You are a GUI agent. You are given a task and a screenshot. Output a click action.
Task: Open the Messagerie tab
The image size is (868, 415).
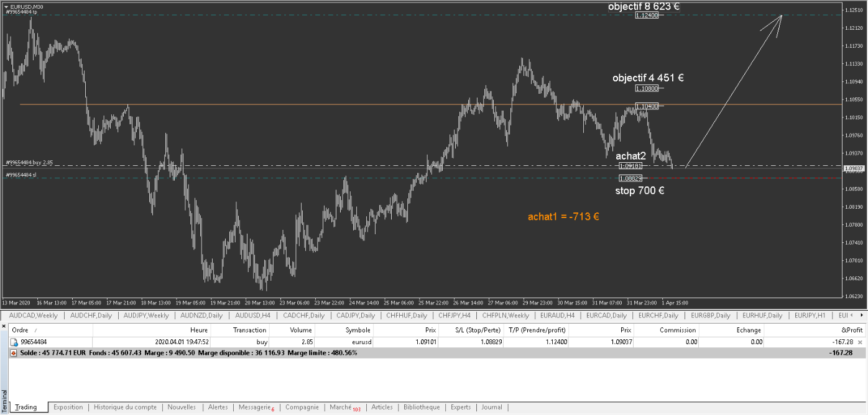(x=256, y=407)
